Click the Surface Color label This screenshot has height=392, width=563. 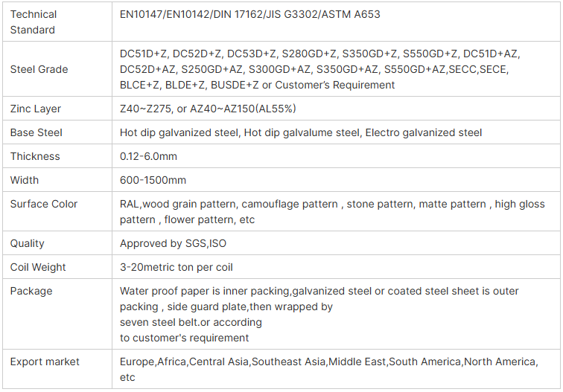coord(43,204)
